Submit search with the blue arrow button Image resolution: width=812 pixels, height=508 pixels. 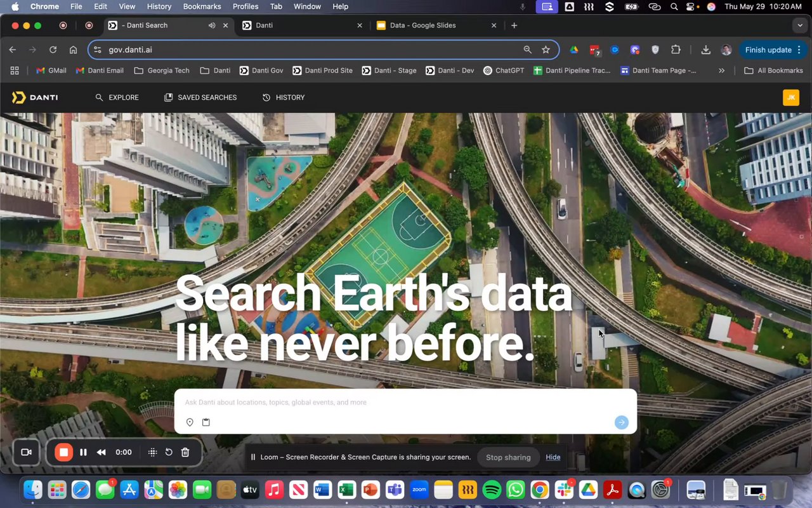pos(622,422)
